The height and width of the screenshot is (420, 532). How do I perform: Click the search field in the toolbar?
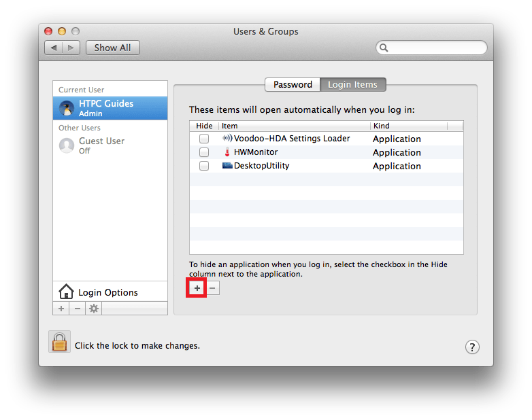(x=435, y=48)
